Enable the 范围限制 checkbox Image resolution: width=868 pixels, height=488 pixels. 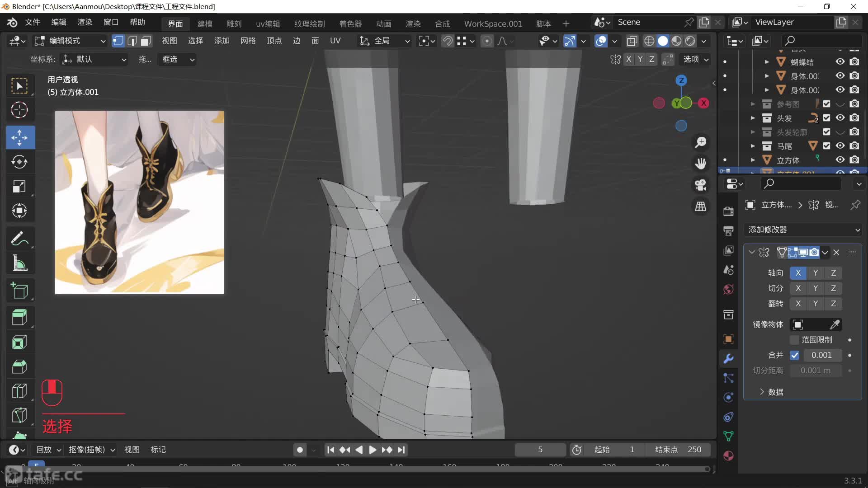click(794, 340)
